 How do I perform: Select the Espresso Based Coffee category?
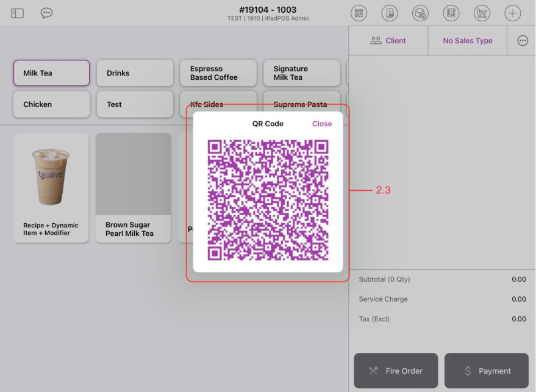click(x=218, y=73)
